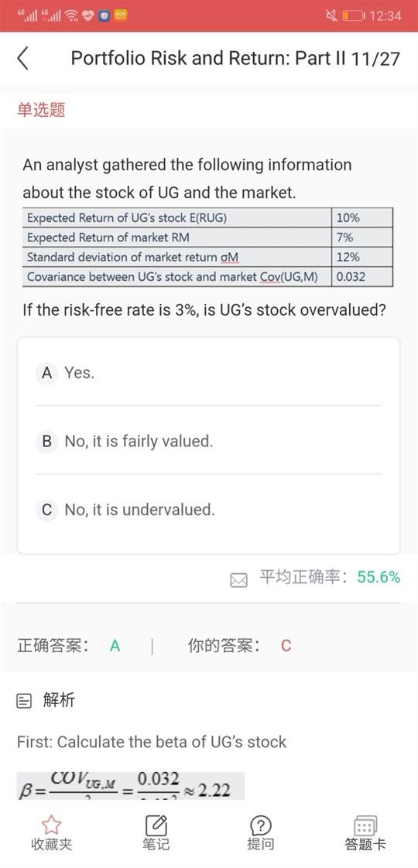Tap the mail notification in status bar
418x868 pixels.
coord(120,15)
